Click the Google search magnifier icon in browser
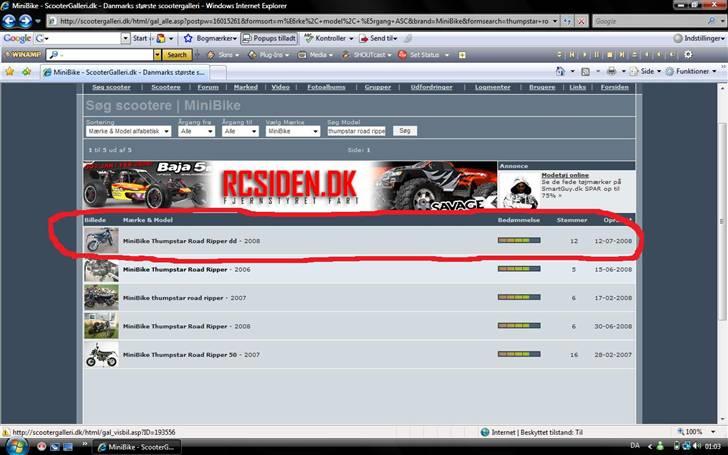Image resolution: width=728 pixels, height=455 pixels. 711,21
